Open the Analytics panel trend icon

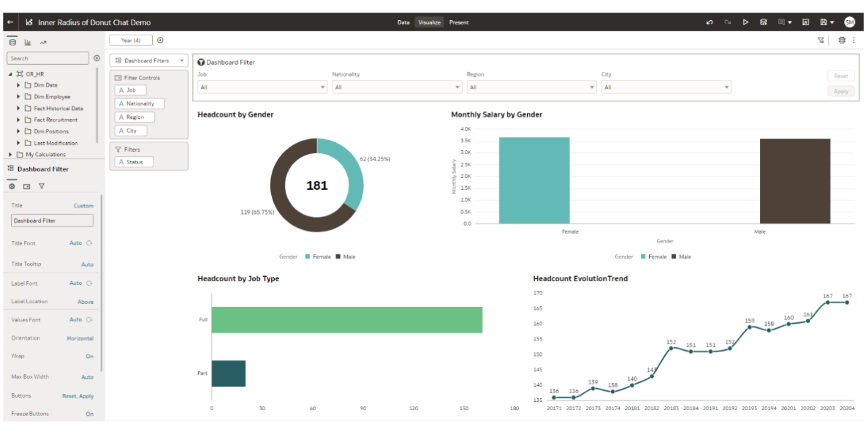[x=43, y=42]
